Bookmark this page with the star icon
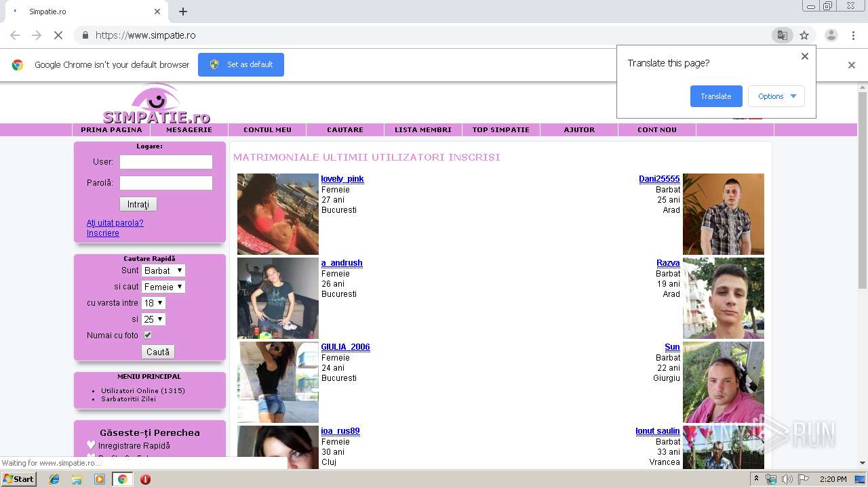The height and width of the screenshot is (488, 868). tap(804, 35)
